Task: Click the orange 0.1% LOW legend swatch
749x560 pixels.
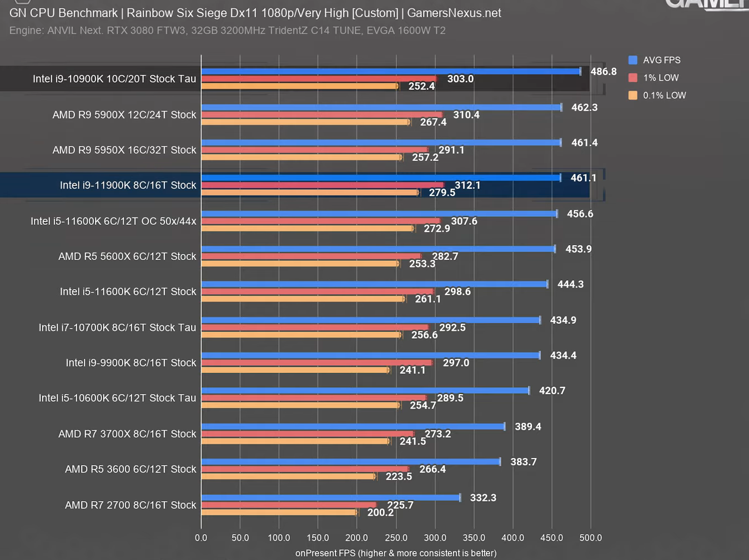Action: click(x=632, y=95)
